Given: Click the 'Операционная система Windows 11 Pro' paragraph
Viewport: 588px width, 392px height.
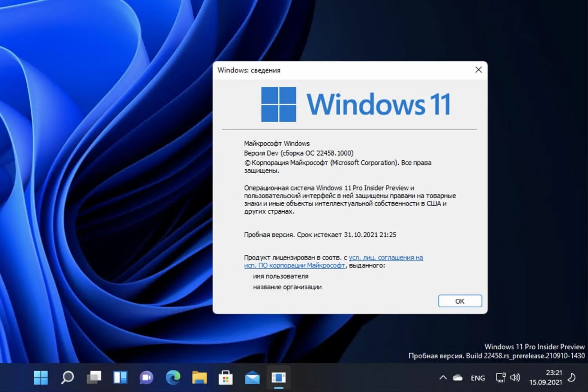Looking at the screenshot, I should [x=350, y=200].
